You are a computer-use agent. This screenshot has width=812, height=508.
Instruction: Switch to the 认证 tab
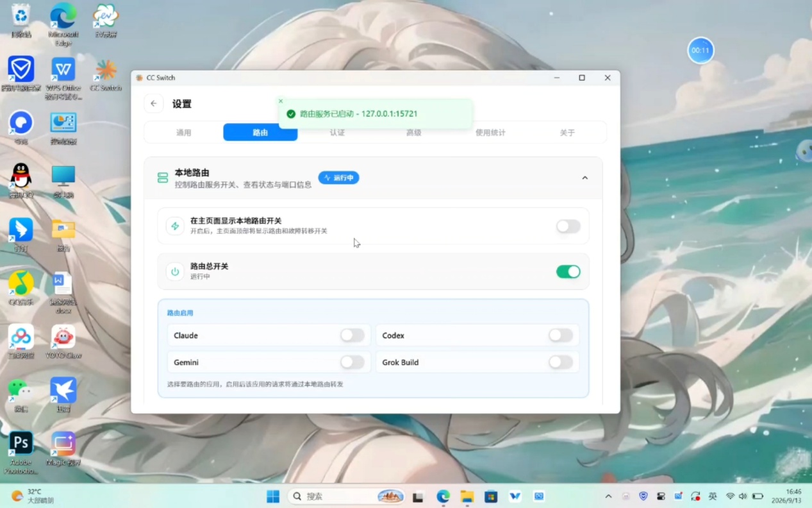point(337,132)
